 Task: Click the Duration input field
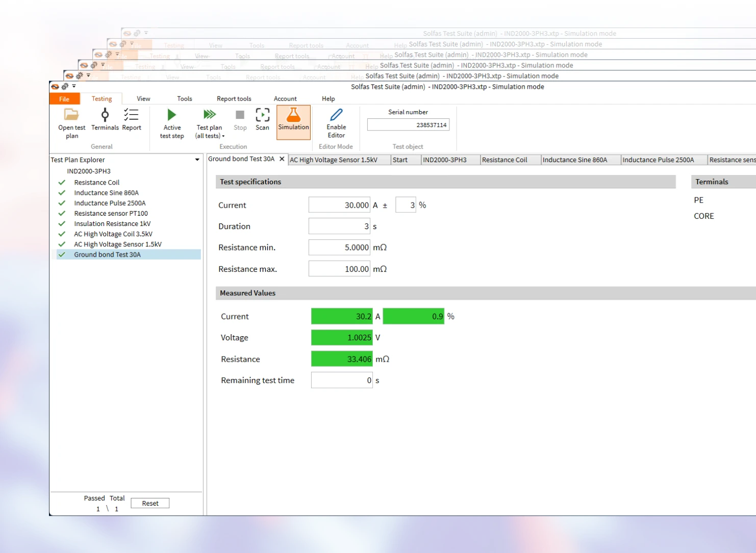click(339, 226)
